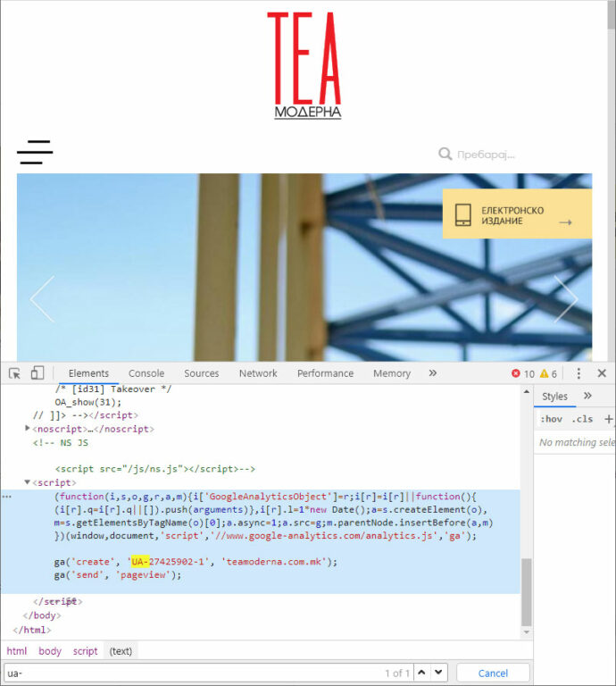The image size is (616, 686).
Task: Click the OA_show(31); code line
Action: (x=87, y=402)
